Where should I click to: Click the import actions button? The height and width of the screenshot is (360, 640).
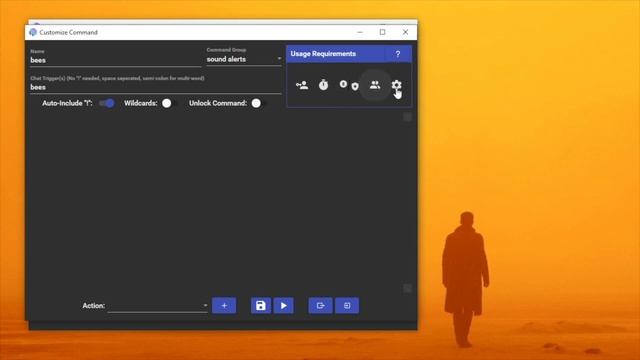[347, 305]
